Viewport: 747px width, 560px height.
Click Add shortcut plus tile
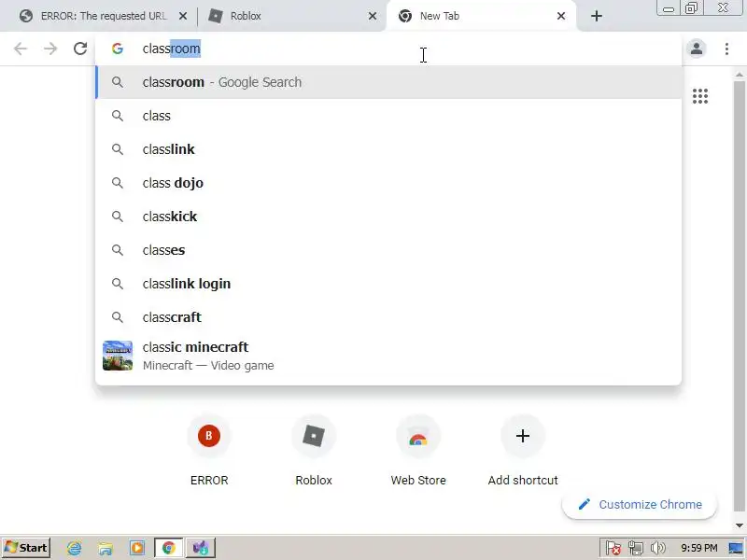[523, 451]
